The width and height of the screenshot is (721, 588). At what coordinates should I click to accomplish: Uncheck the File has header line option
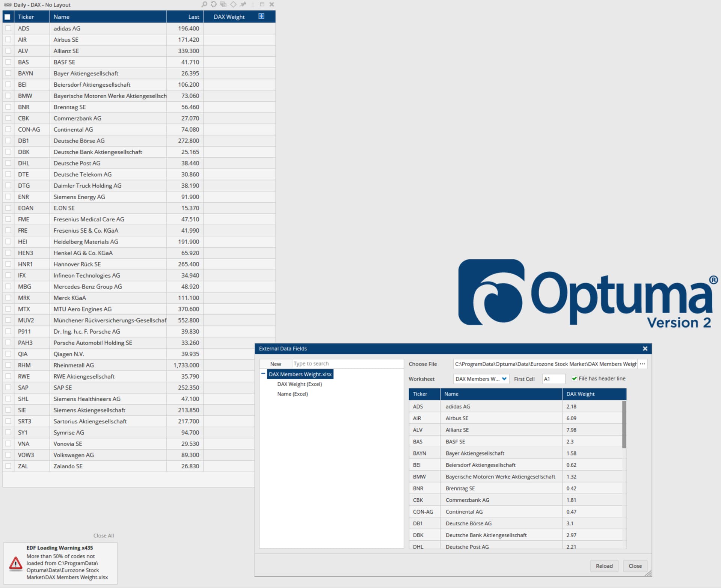pos(574,379)
